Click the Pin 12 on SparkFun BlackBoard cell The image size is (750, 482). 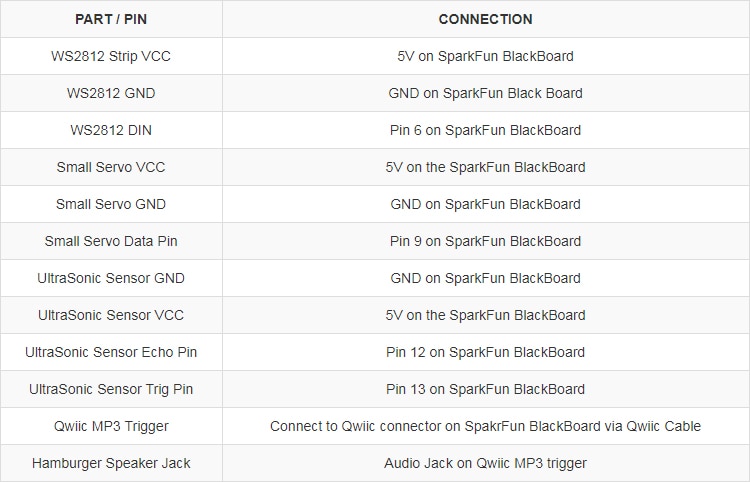(485, 352)
